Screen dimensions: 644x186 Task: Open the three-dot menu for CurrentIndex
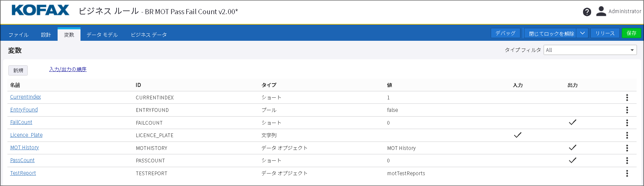[627, 97]
